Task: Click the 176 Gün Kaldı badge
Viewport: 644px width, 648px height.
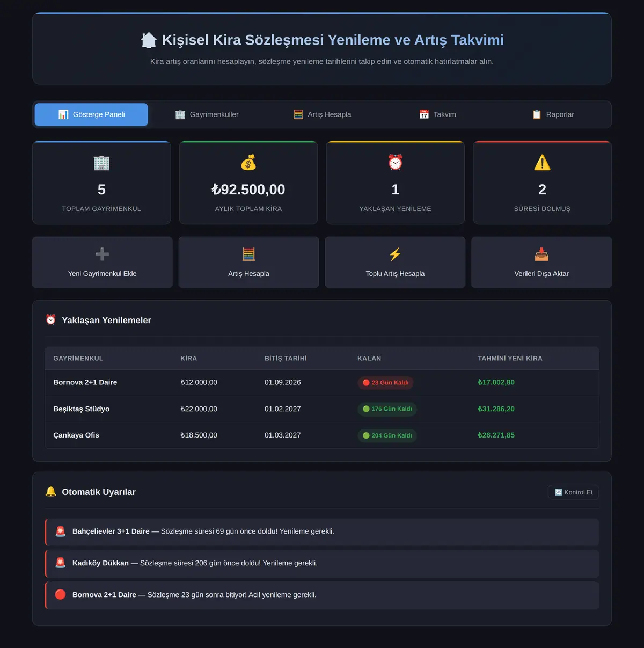Action: click(387, 409)
